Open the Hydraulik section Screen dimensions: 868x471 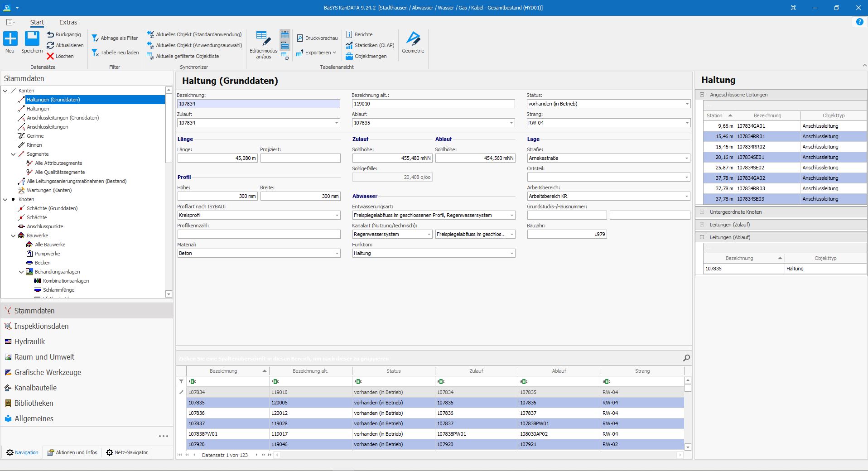(29, 341)
